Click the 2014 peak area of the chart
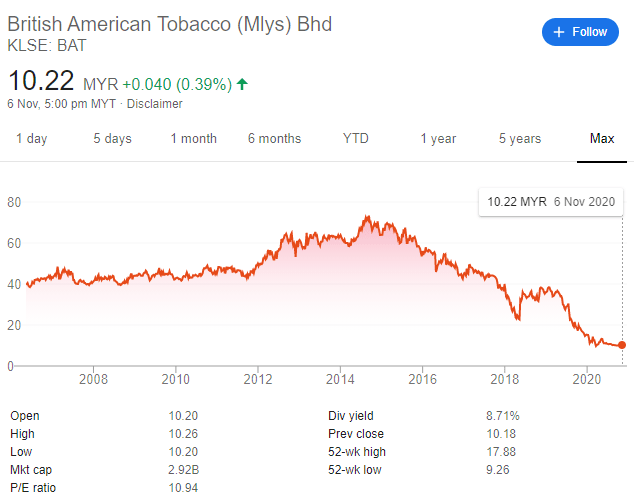Screen dimensions: 634x499 click(x=366, y=220)
